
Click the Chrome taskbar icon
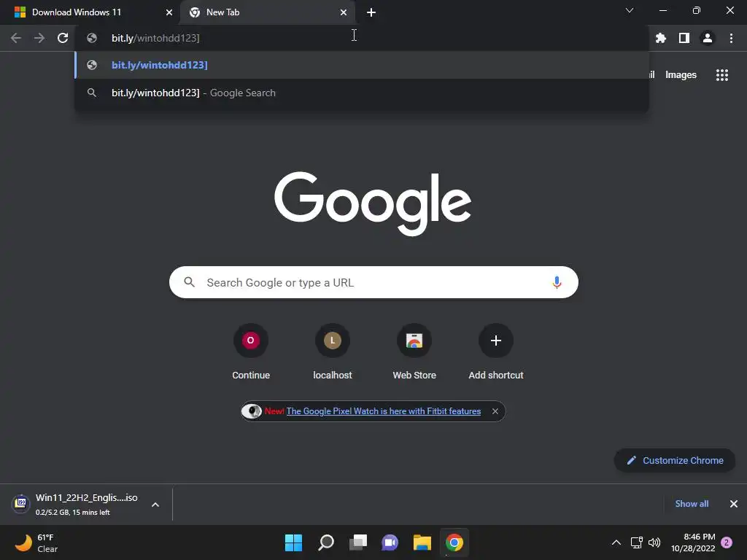click(x=454, y=542)
